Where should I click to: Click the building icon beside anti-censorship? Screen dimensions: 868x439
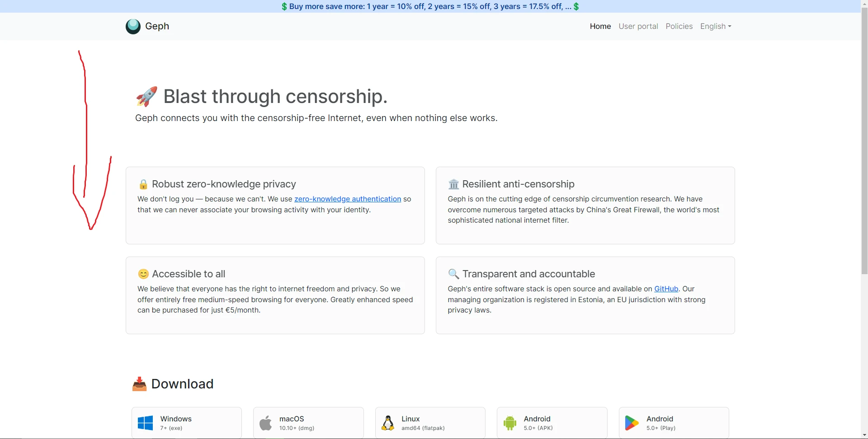[453, 184]
